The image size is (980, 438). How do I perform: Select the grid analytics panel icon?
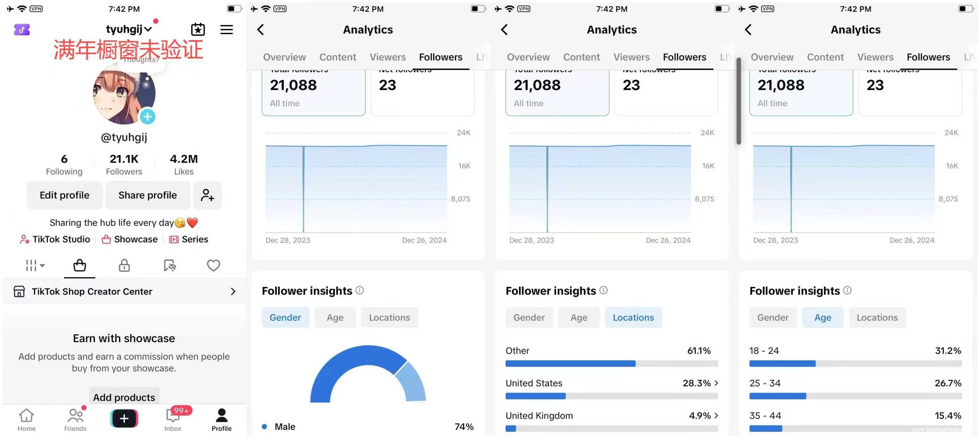34,265
